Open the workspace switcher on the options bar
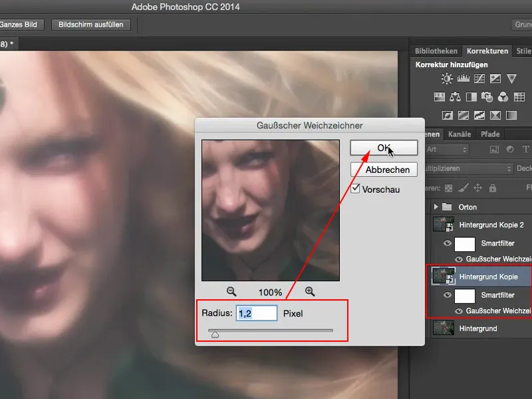532x399 pixels. [522, 25]
